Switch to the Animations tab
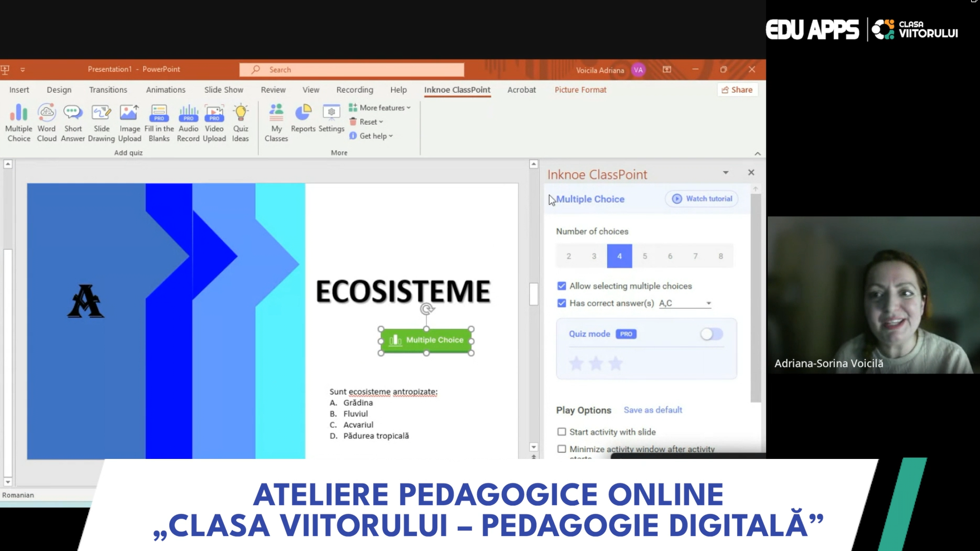 coord(166,90)
